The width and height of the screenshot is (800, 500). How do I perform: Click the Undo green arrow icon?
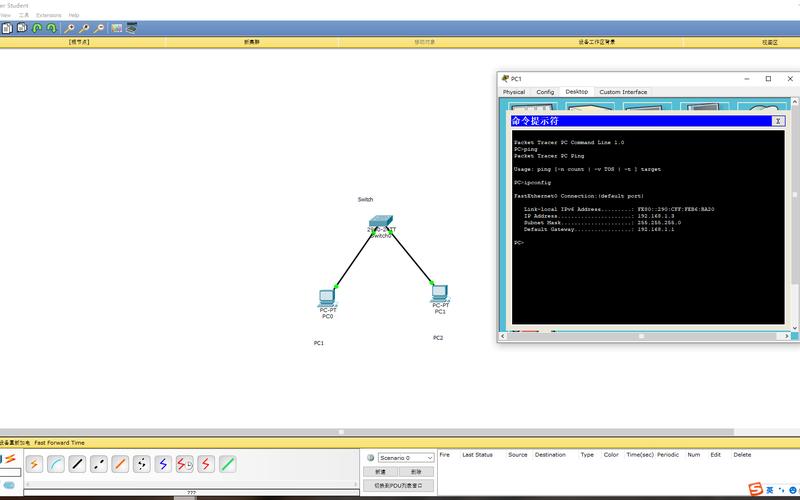click(37, 28)
